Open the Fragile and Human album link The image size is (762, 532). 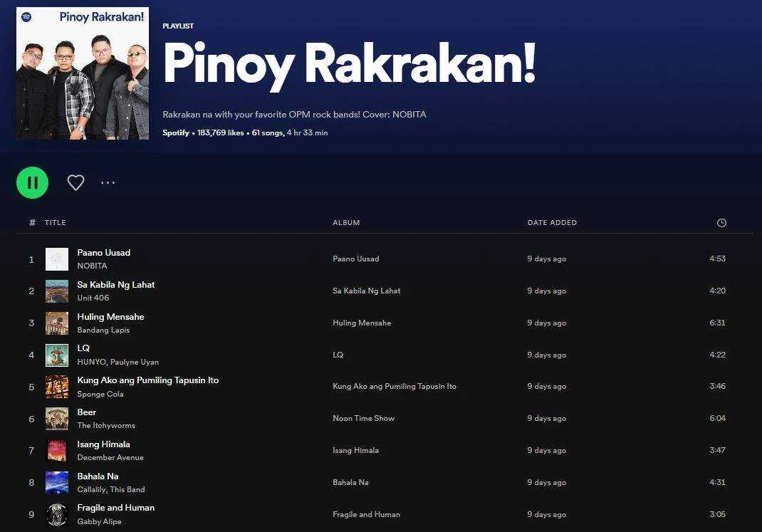tap(367, 514)
